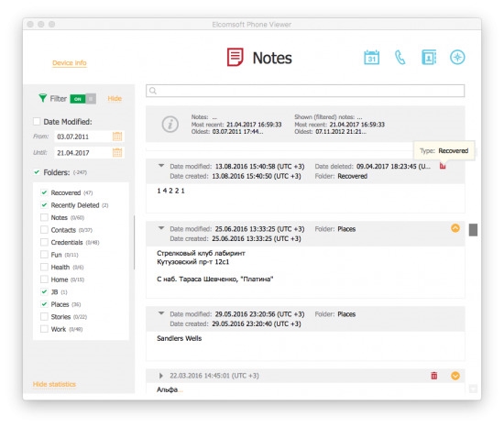Click the Oldest 07.11.2012 filtered value

[x=341, y=132]
